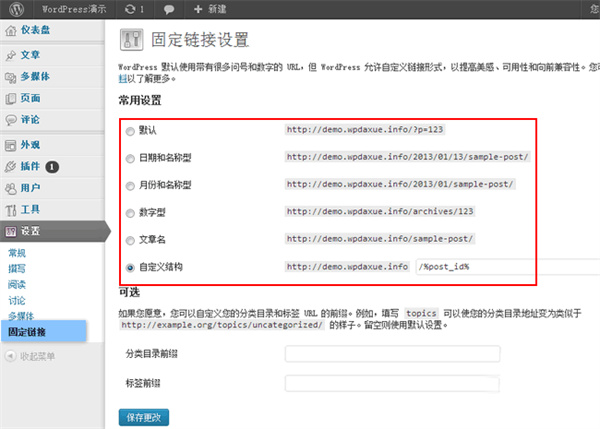Viewport: 600px width, 429px height.
Task: Click the 工具 tools icon
Action: 11,210
